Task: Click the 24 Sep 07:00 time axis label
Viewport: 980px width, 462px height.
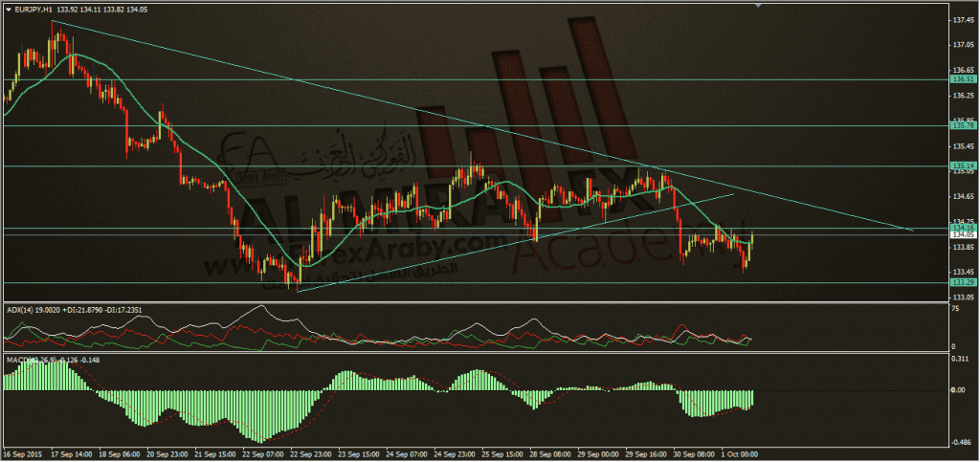Action: click(406, 454)
